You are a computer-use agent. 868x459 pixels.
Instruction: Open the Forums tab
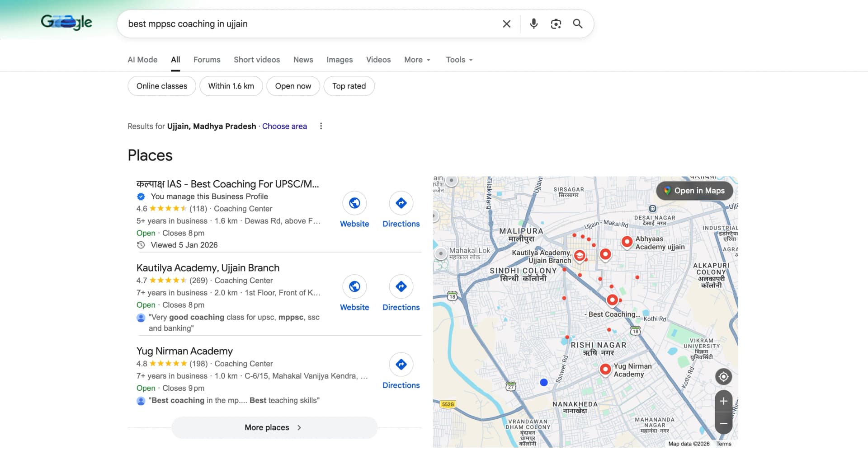207,60
